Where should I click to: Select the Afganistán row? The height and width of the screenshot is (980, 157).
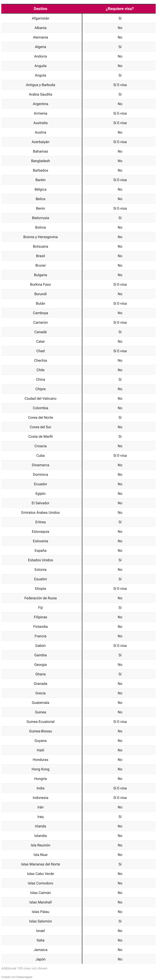pyautogui.click(x=78, y=18)
